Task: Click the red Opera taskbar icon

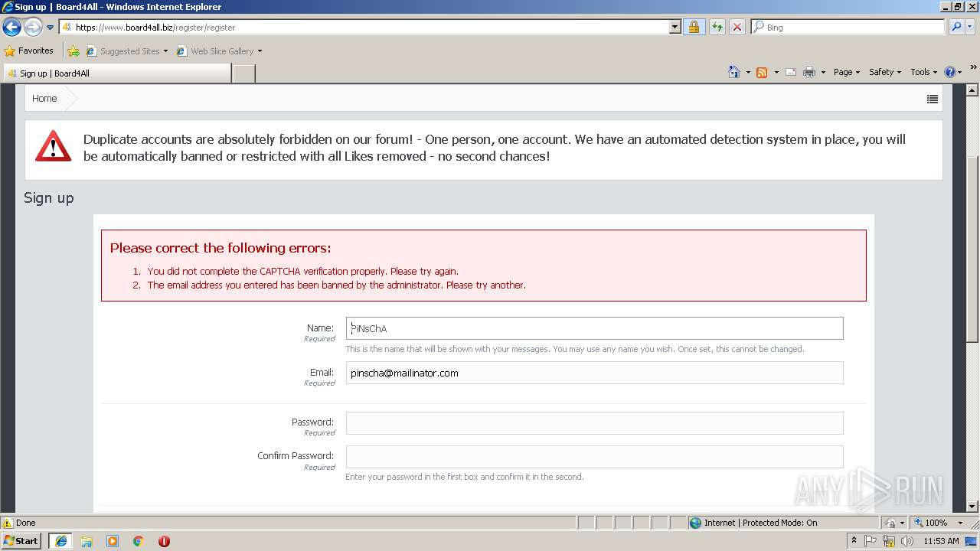Action: [164, 541]
